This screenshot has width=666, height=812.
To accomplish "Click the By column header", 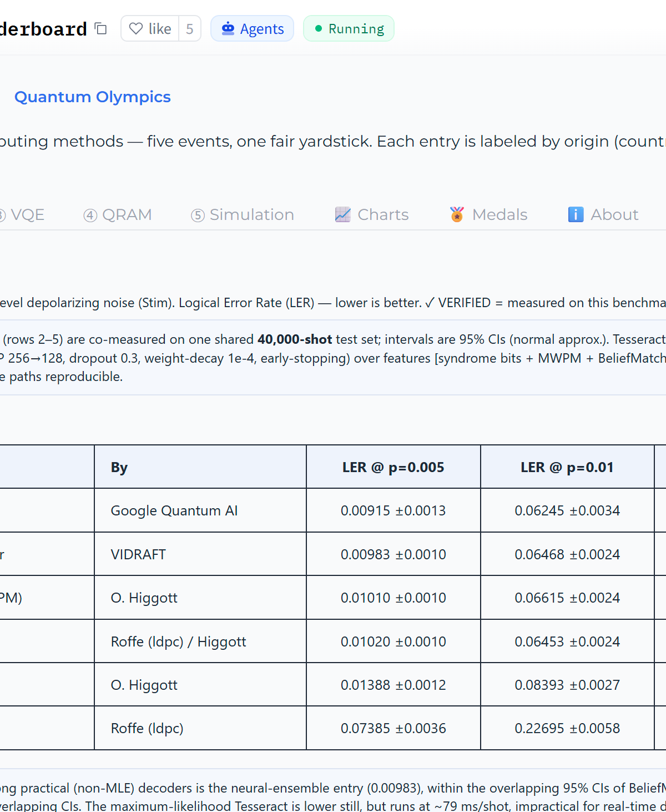I will [200, 467].
